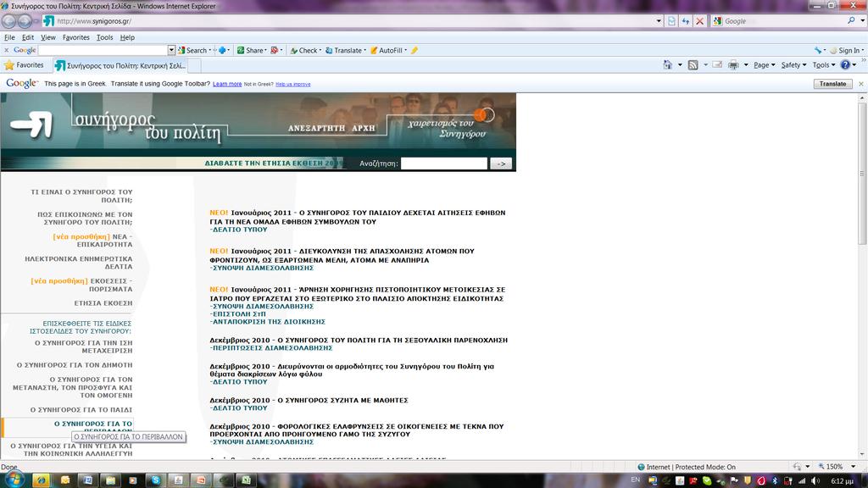The width and height of the screenshot is (868, 488).
Task: Open the address bar history dropdown
Action: click(x=658, y=21)
